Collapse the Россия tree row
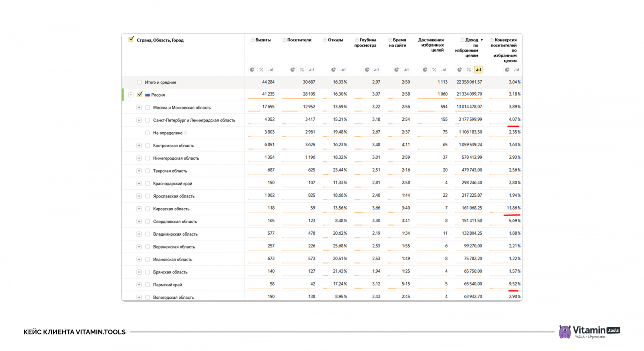Screen dimensions: 644x351 click(131, 95)
